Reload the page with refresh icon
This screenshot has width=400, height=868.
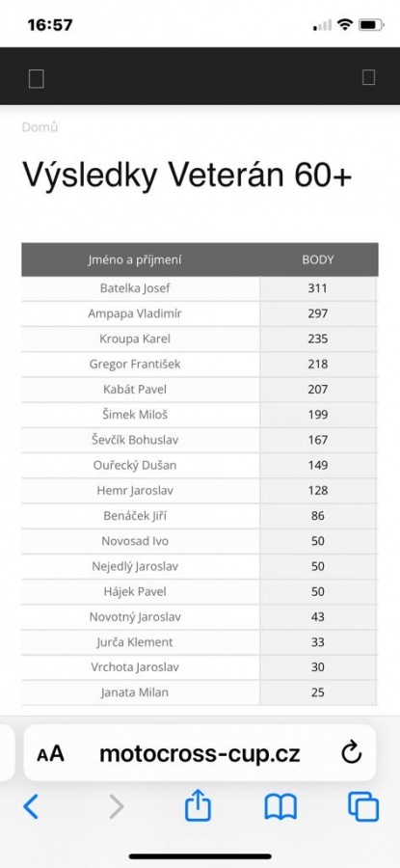point(351,753)
